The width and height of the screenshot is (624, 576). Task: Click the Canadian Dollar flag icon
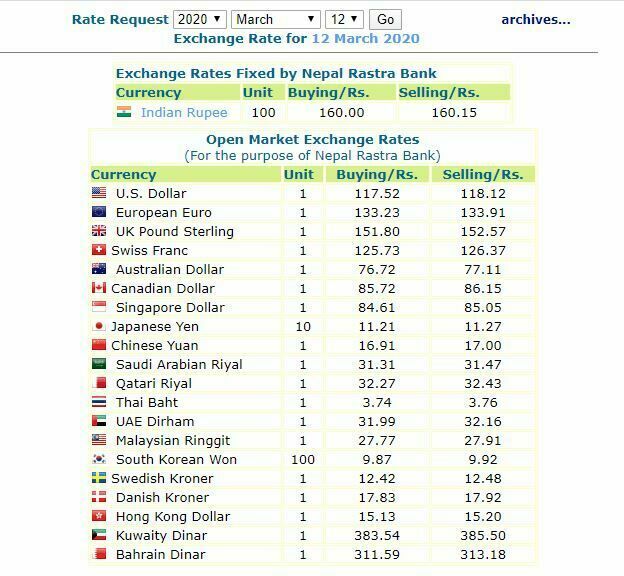[x=99, y=288]
